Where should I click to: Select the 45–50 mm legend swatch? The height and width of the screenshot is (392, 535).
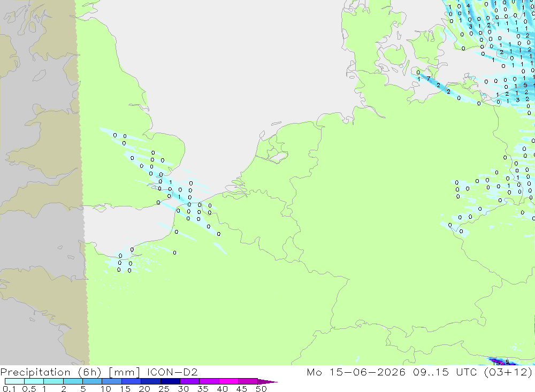tap(248, 381)
